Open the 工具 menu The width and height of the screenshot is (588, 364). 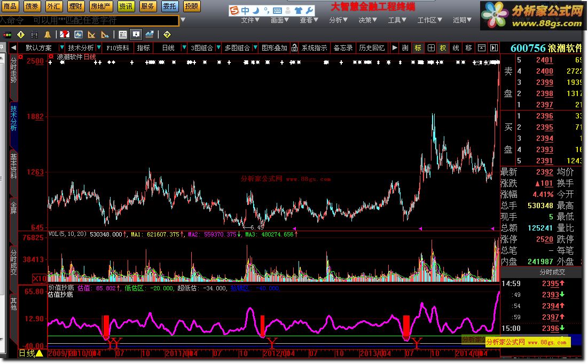(397, 20)
